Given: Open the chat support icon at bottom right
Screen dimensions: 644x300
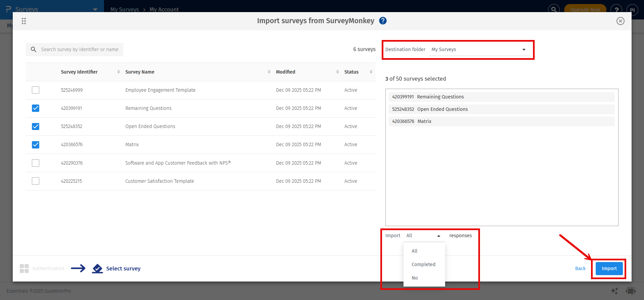Looking at the screenshot, I should pyautogui.click(x=631, y=291).
